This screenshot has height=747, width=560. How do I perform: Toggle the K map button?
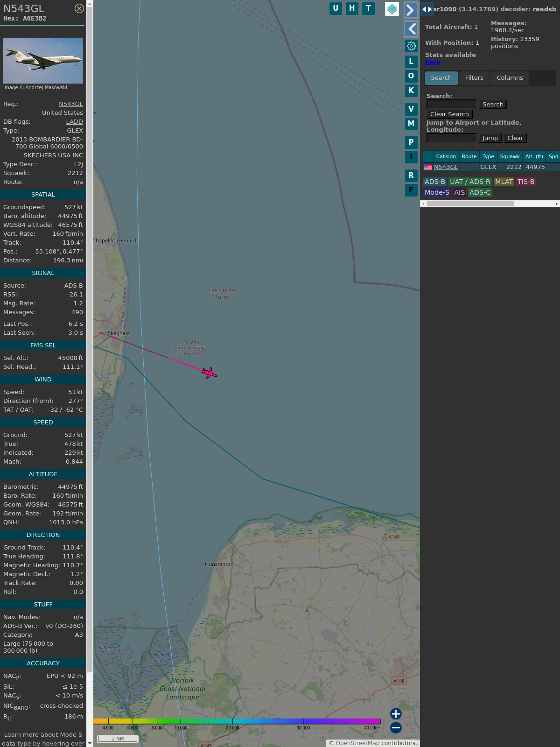pos(411,91)
